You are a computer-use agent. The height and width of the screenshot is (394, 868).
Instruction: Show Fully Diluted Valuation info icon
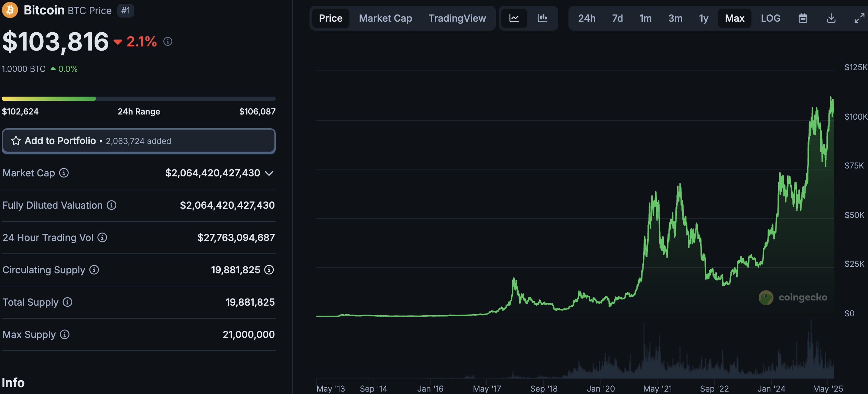point(111,205)
